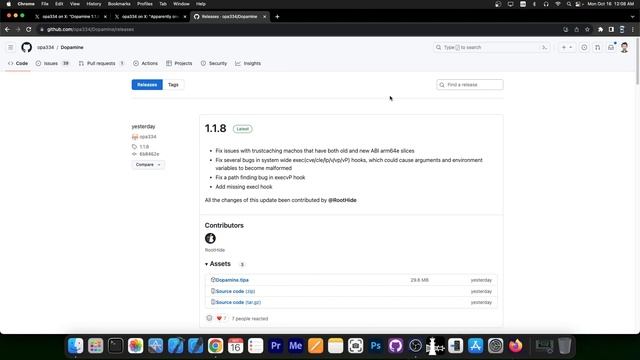Download the Dopamine.tipa asset
Image resolution: width=640 pixels, height=360 pixels.
[232, 280]
